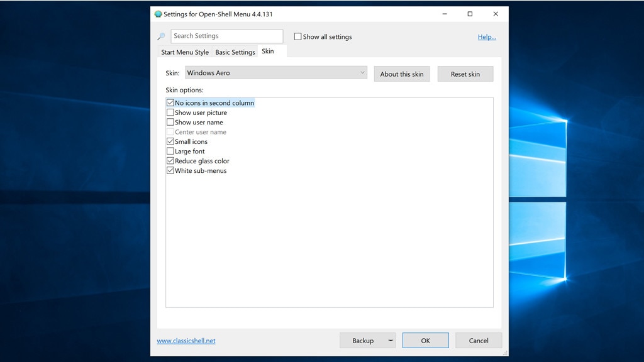The width and height of the screenshot is (644, 362).
Task: Uncheck Reduce glass color
Action: click(170, 161)
